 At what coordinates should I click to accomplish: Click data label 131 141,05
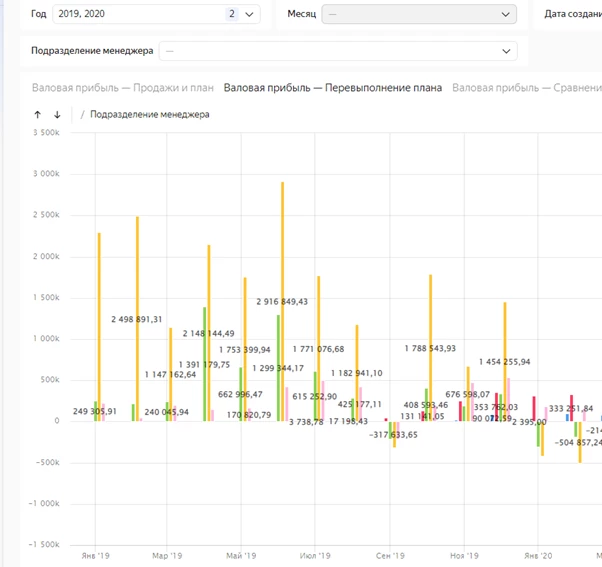click(422, 417)
